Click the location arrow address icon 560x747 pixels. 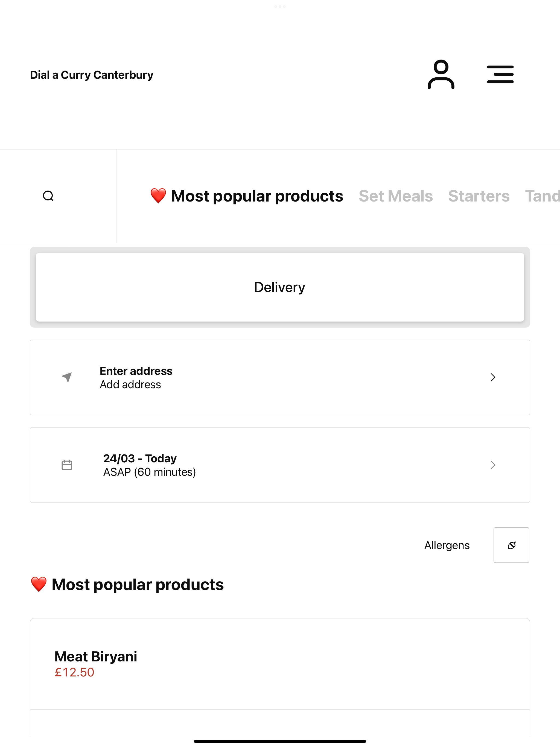point(67,377)
